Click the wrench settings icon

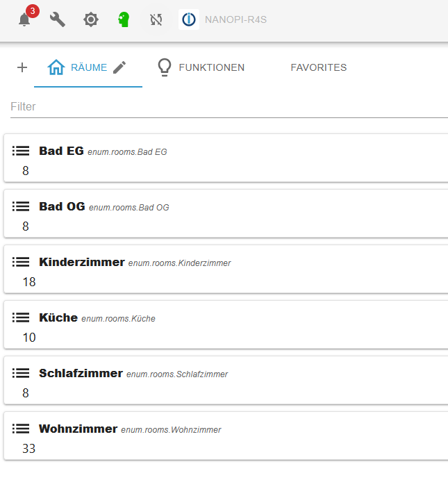click(x=58, y=19)
